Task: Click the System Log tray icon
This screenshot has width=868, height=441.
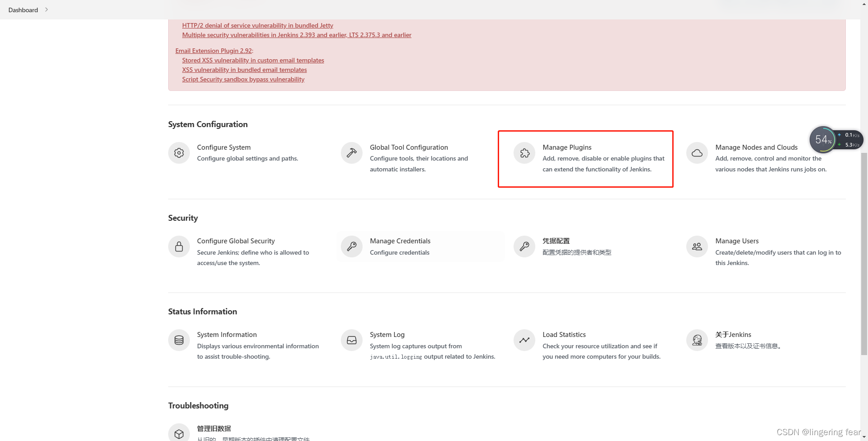Action: tap(352, 340)
